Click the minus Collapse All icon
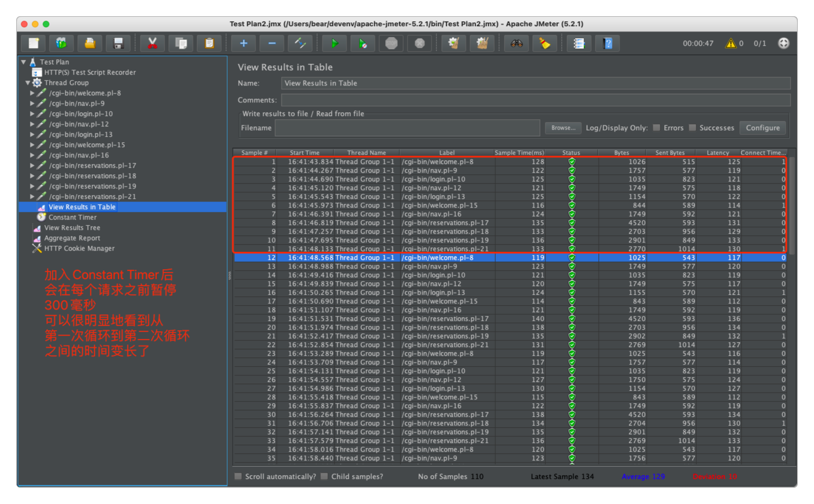The height and width of the screenshot is (504, 814). pos(272,43)
